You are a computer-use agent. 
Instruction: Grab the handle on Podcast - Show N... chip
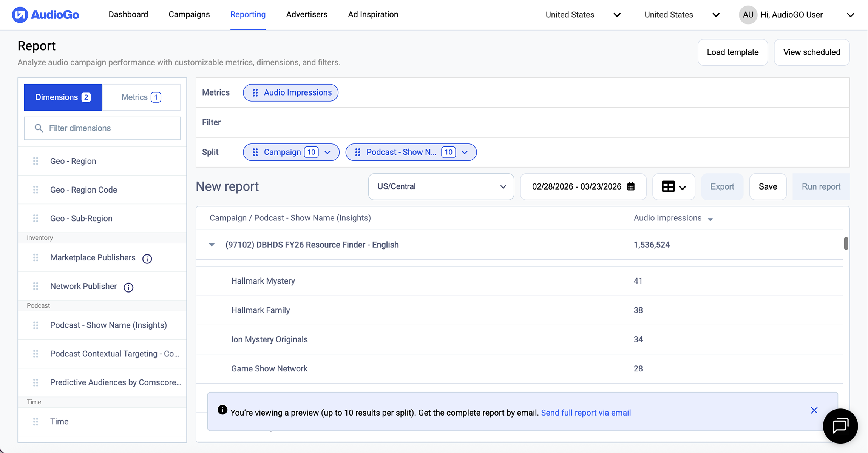click(358, 152)
